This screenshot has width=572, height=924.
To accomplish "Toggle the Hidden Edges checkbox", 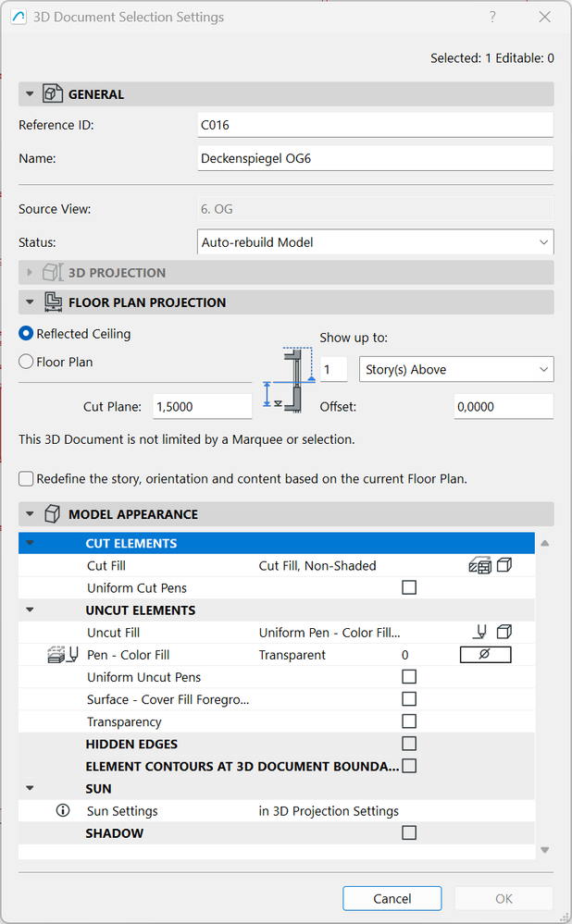I will click(409, 744).
